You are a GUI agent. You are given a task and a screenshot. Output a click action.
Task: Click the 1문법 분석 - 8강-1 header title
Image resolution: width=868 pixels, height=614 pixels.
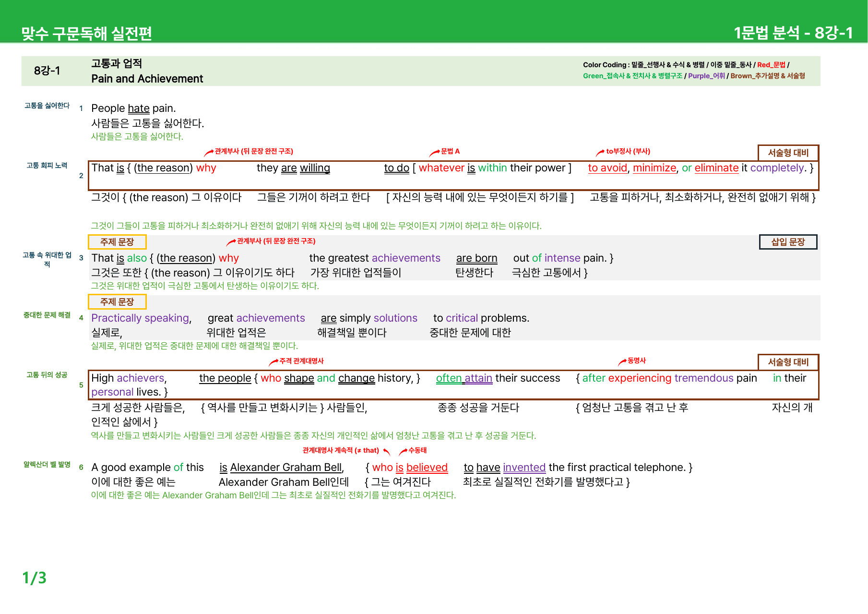pos(793,33)
